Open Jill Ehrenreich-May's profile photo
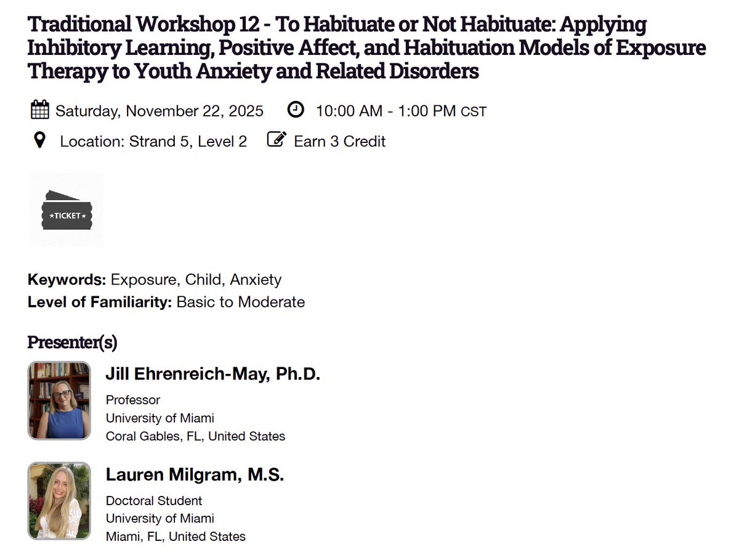 tap(59, 400)
